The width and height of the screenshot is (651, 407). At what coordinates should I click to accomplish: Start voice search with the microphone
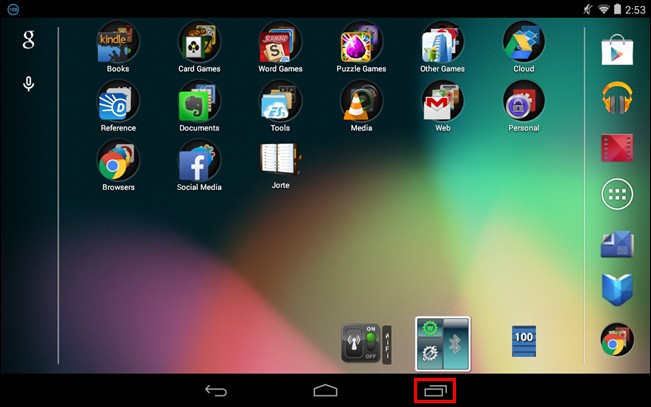(28, 83)
